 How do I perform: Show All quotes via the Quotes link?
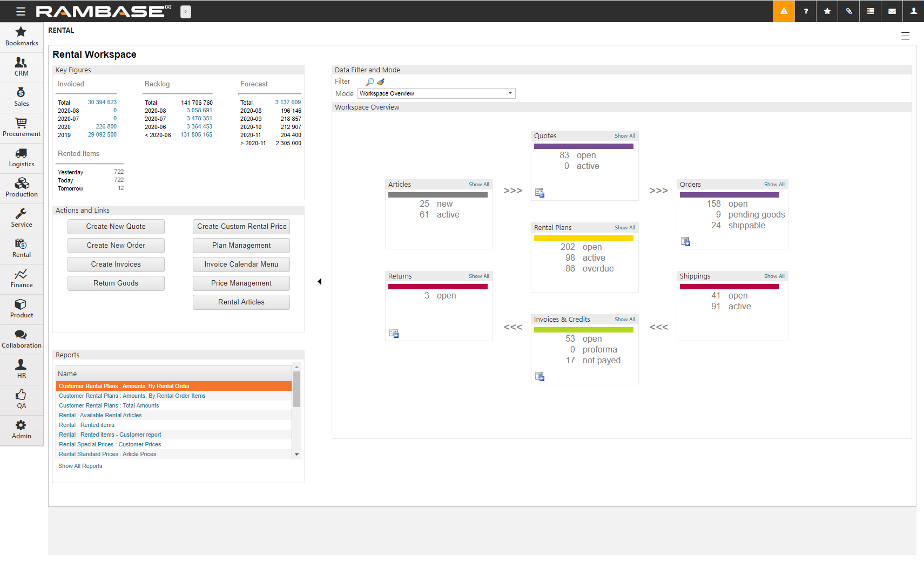pos(624,135)
